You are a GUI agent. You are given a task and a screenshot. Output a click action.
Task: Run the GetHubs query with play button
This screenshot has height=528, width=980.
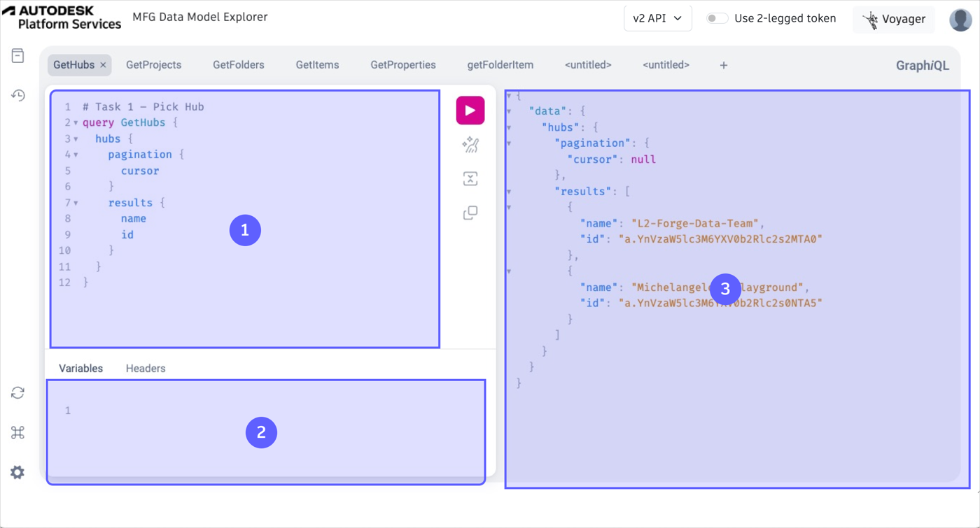[x=470, y=110]
